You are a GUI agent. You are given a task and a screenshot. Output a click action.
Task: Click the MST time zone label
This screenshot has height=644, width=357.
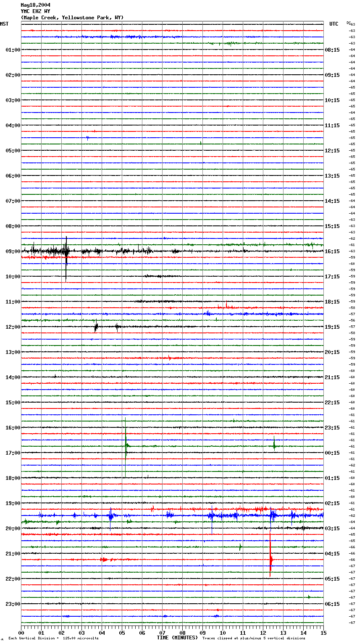coord(4,24)
